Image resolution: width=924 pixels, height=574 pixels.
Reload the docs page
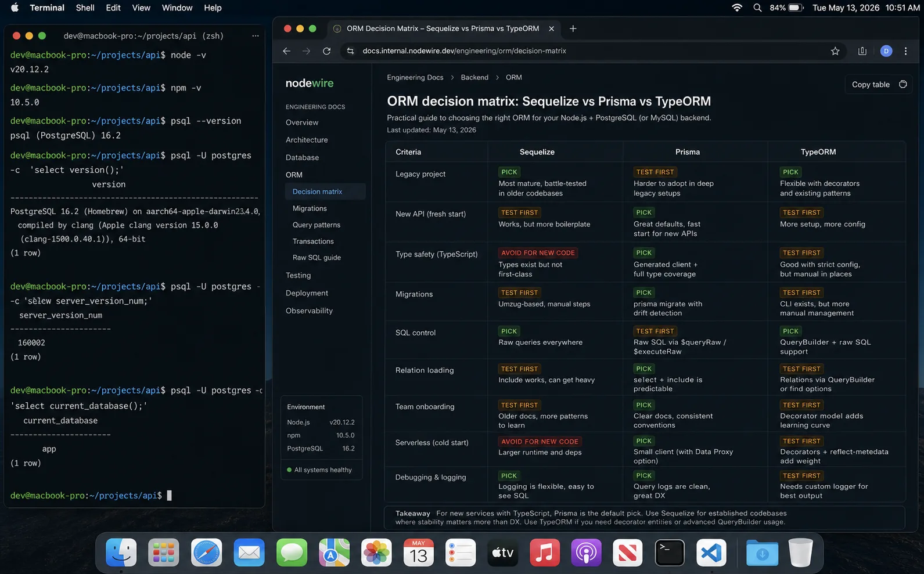pyautogui.click(x=327, y=51)
